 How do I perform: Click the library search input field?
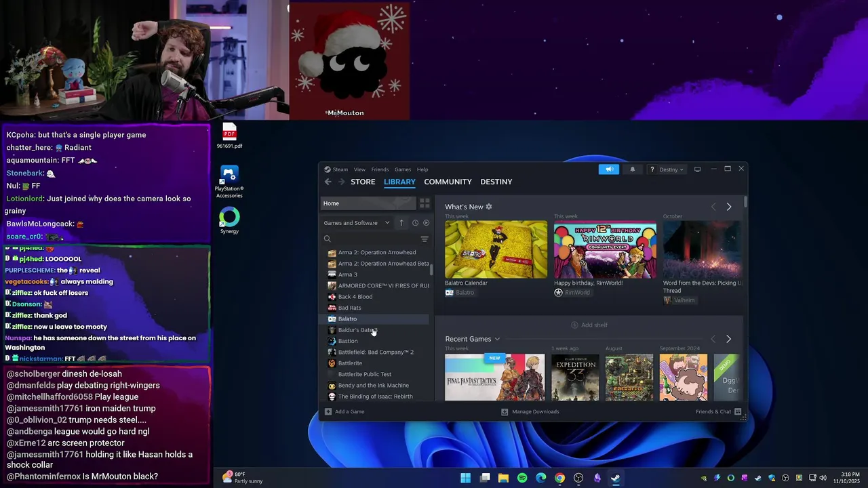(x=374, y=239)
